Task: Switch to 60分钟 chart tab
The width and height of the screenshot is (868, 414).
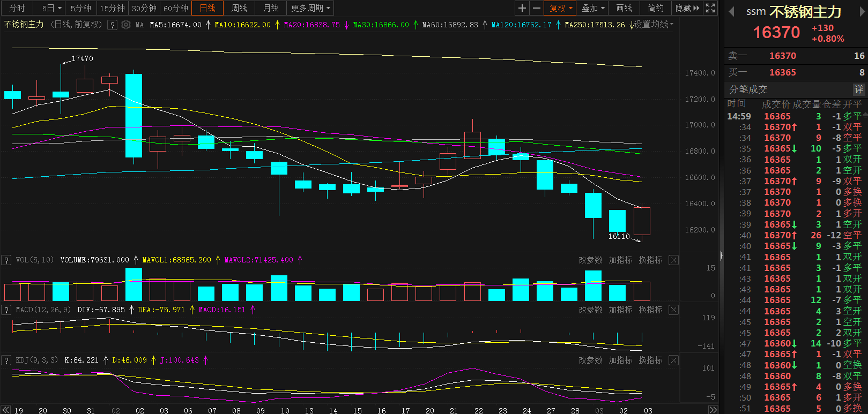Action: point(176,8)
